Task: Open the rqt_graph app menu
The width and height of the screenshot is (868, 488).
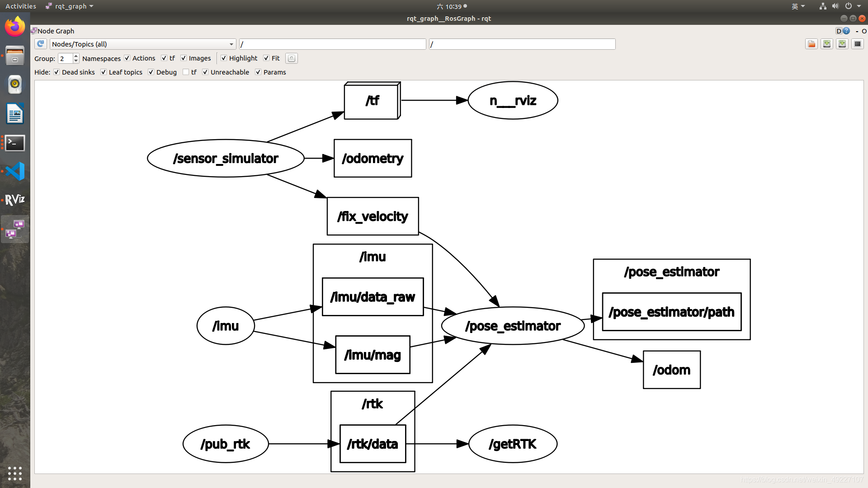Action: [70, 6]
